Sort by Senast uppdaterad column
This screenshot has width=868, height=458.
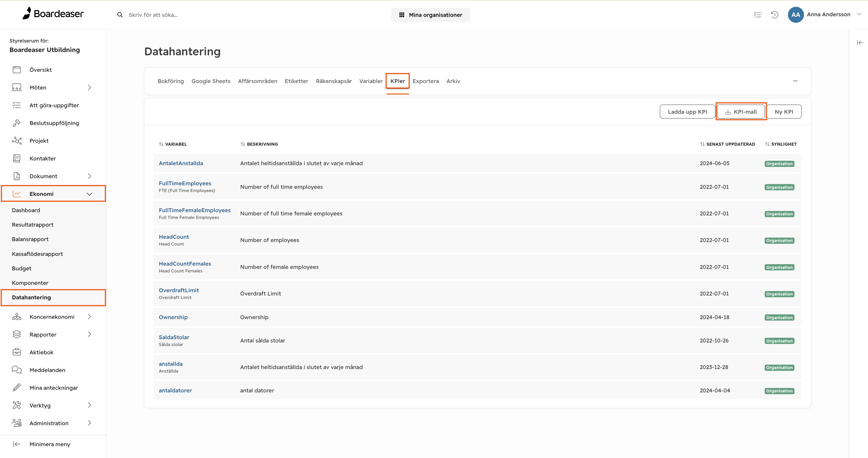point(727,144)
